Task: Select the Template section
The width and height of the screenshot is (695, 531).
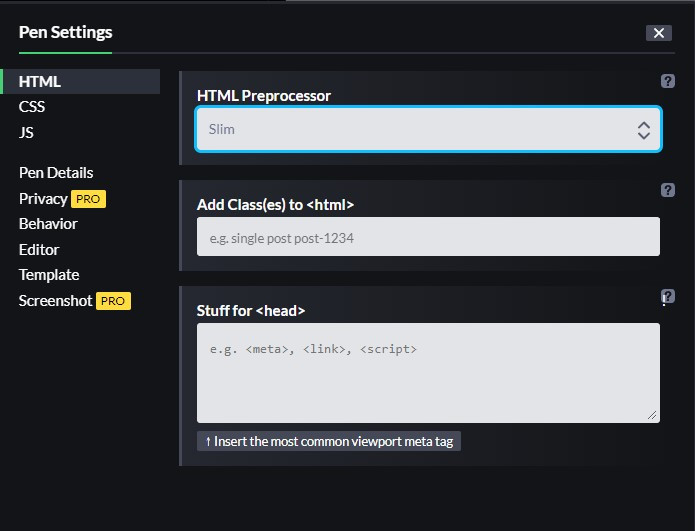Action: point(49,275)
